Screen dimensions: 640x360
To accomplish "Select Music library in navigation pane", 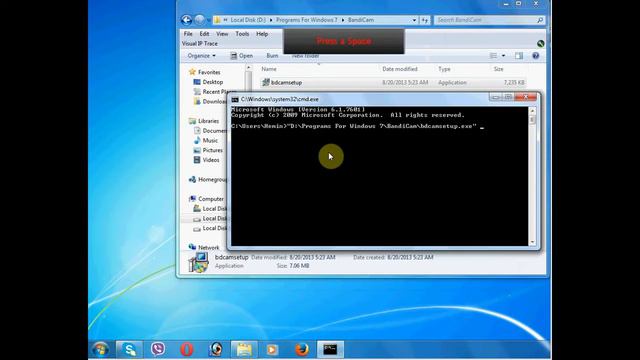I will [210, 140].
